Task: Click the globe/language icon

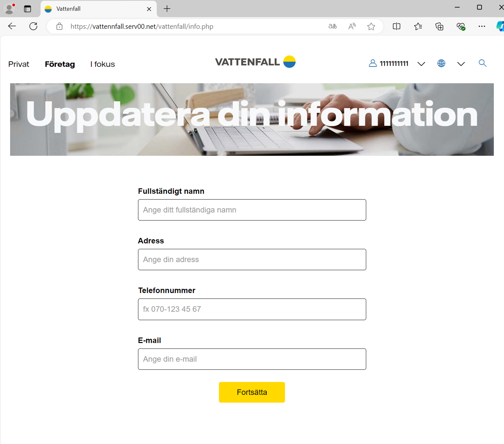Action: (x=441, y=64)
